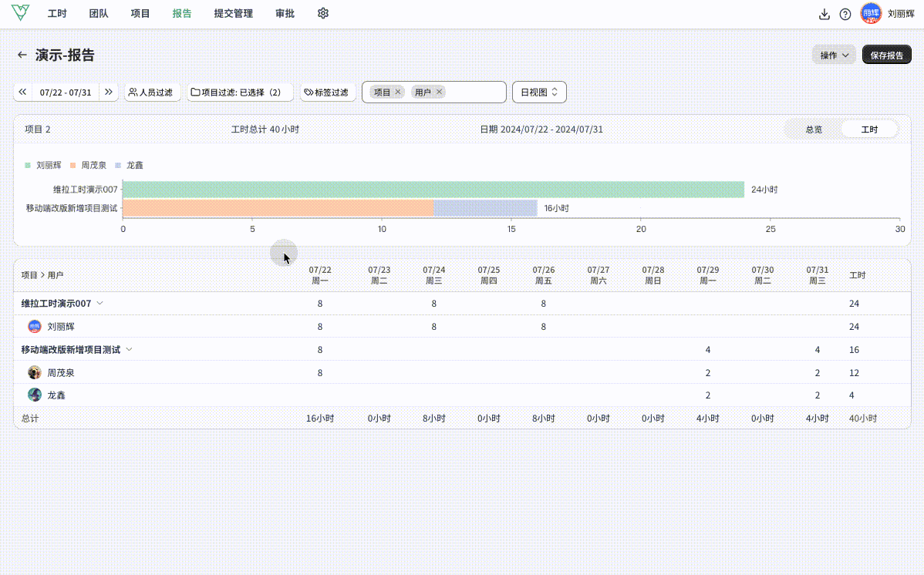924x575 pixels.
Task: Click the 演示-报告 page title
Action: [x=65, y=55]
